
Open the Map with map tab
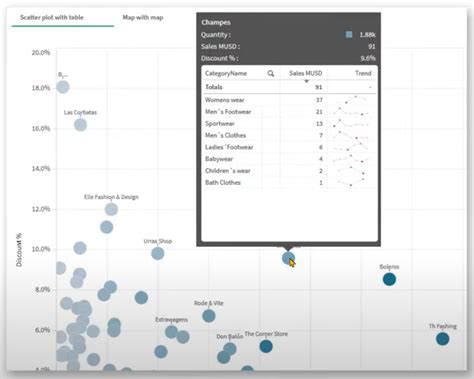point(143,17)
